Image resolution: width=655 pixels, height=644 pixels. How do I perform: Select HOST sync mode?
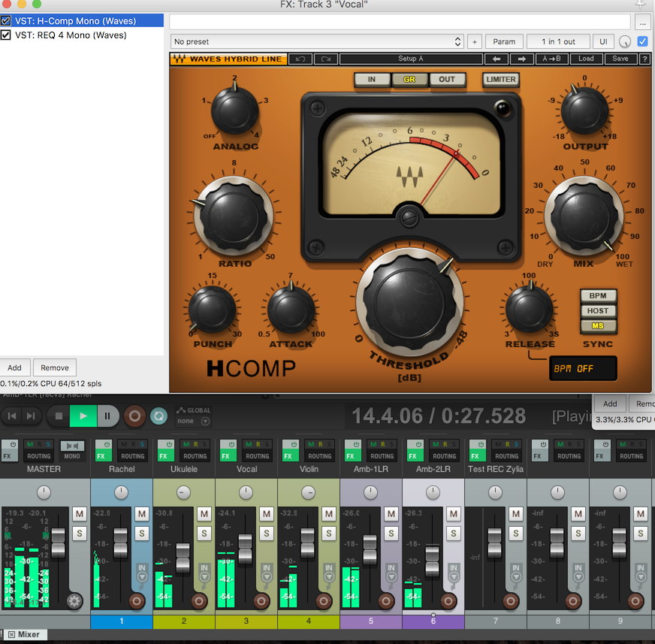598,310
